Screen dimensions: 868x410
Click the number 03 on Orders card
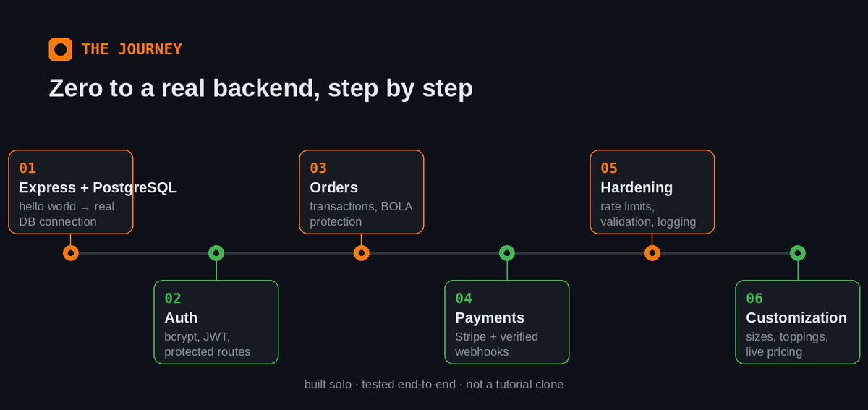click(318, 168)
